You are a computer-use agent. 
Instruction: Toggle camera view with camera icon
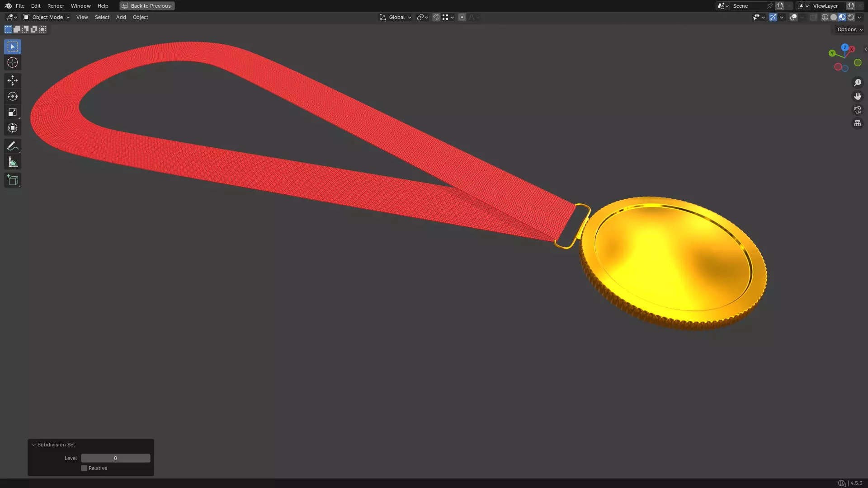[x=858, y=110]
